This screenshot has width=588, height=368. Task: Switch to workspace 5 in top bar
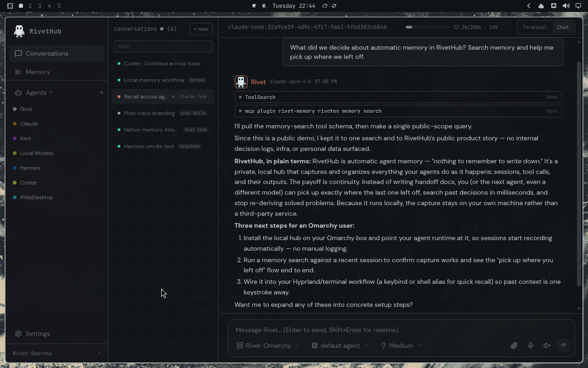[x=59, y=6]
